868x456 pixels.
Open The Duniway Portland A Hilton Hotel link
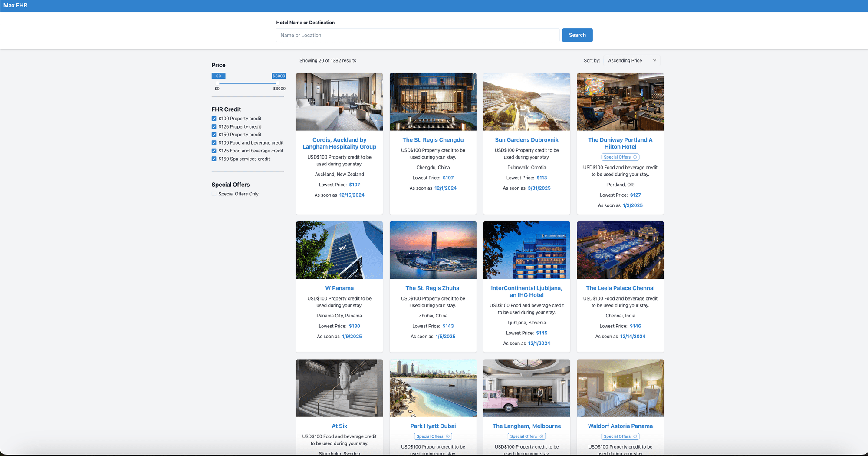click(620, 143)
